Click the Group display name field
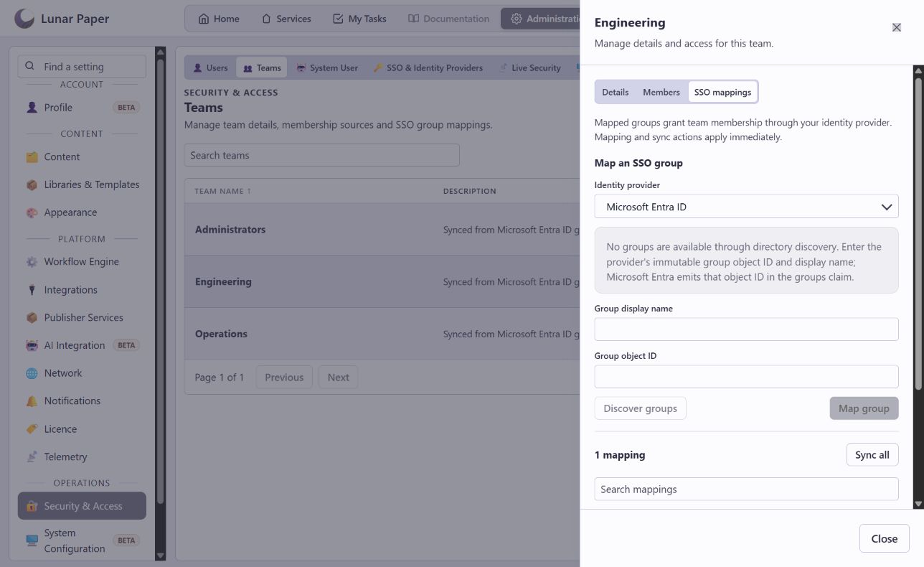Viewport: 924px width, 567px height. tap(746, 329)
